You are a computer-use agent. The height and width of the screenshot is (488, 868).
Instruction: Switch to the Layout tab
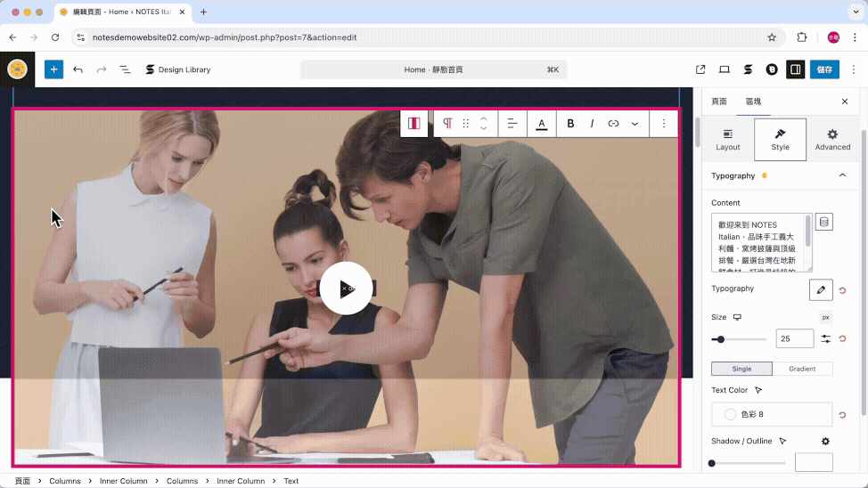(728, 140)
